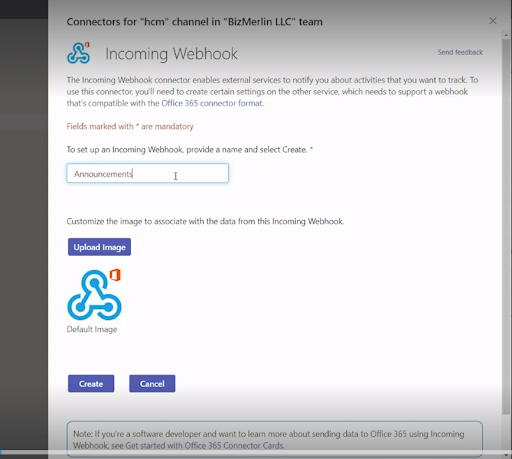Image resolution: width=512 pixels, height=459 pixels.
Task: Click the Upload Image button
Action: [x=99, y=247]
